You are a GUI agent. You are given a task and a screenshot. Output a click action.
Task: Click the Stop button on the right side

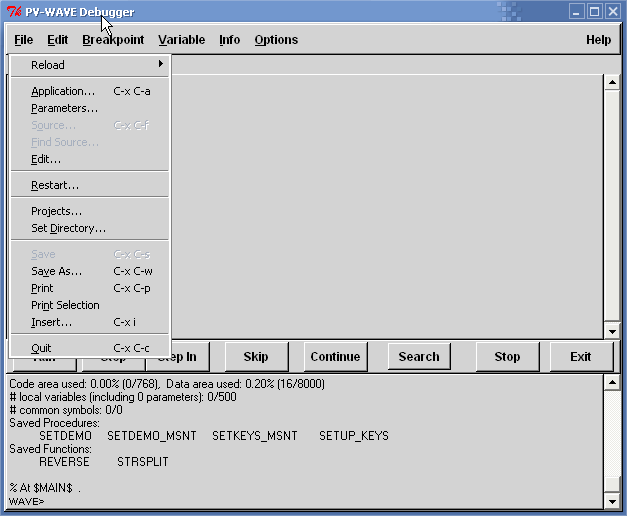[x=507, y=356]
